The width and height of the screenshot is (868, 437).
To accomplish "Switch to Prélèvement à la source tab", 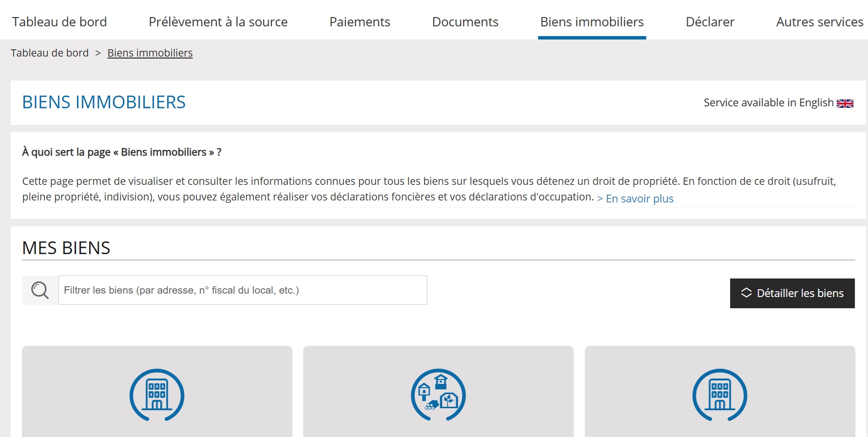I will click(218, 22).
